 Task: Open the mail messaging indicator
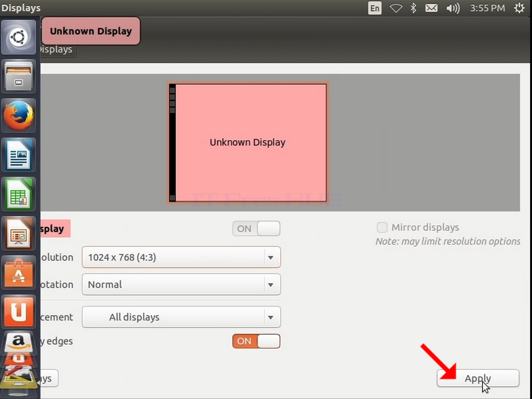(x=431, y=8)
